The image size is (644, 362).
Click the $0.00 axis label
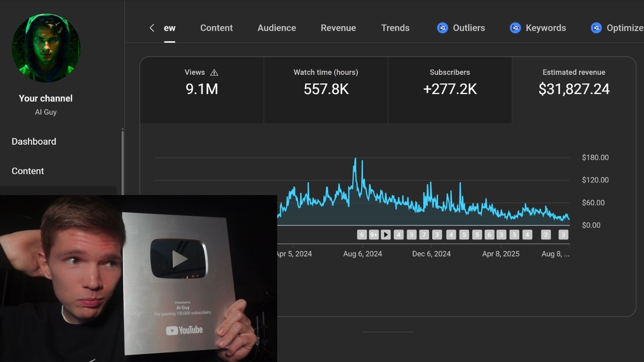591,225
